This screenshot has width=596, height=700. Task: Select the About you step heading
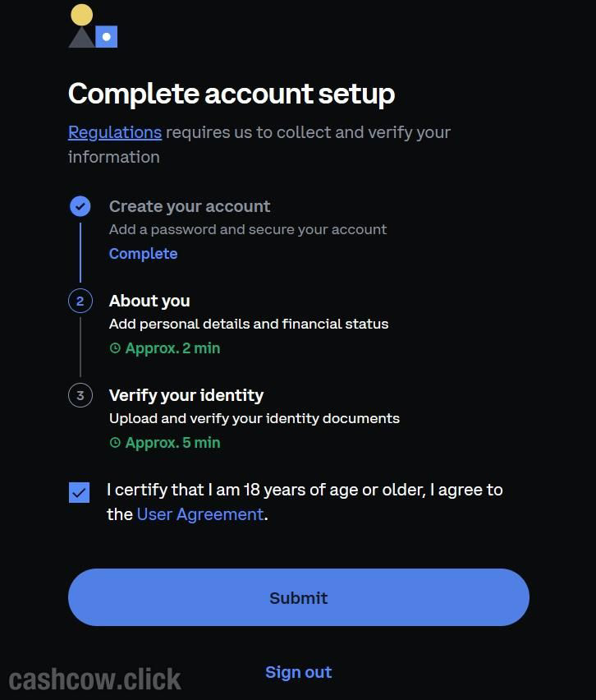(149, 301)
